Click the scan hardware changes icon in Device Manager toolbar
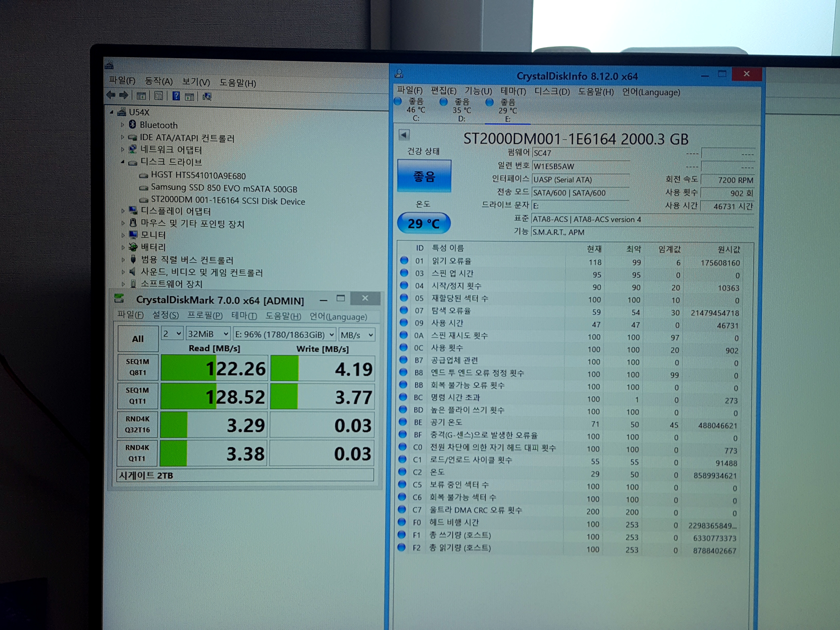Screen dimensions: 840x630 pos(207,97)
